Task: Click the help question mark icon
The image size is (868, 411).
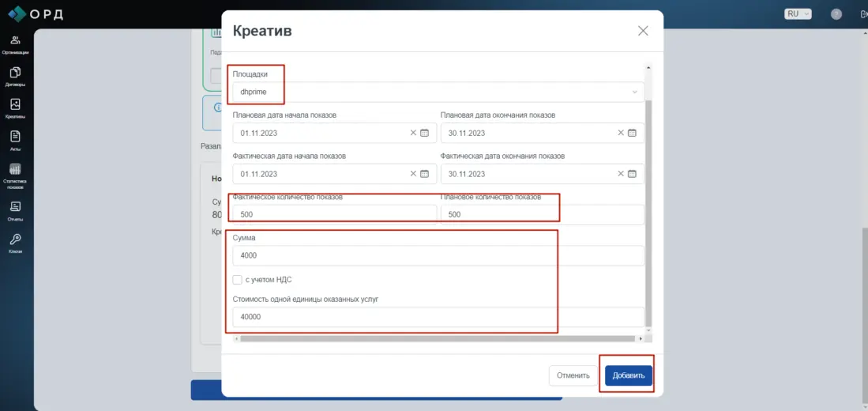Action: click(x=836, y=14)
